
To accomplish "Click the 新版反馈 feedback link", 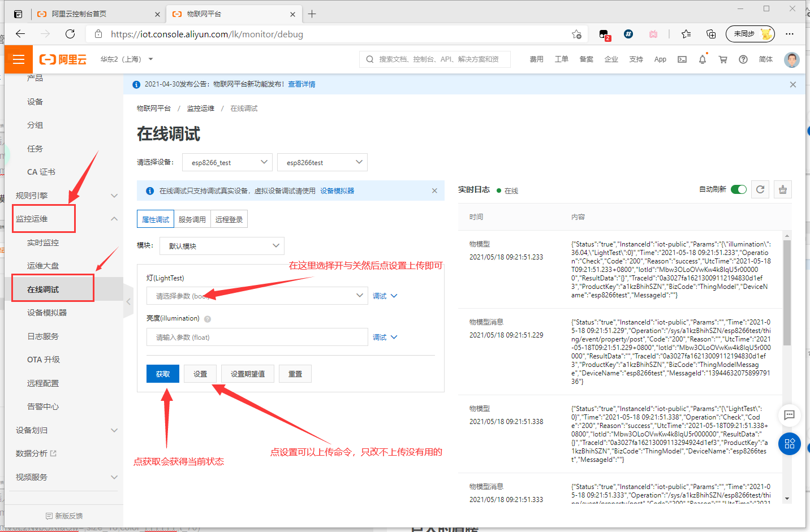I will [x=64, y=516].
